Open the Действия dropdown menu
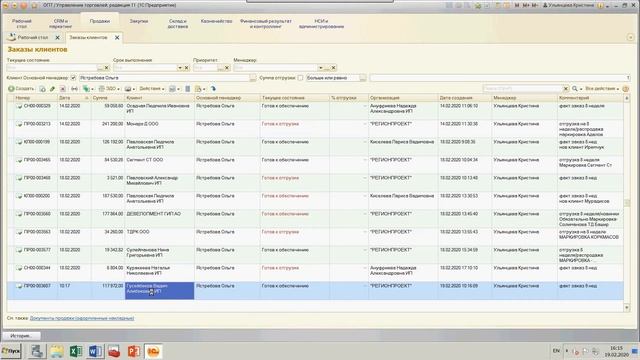 [x=152, y=89]
